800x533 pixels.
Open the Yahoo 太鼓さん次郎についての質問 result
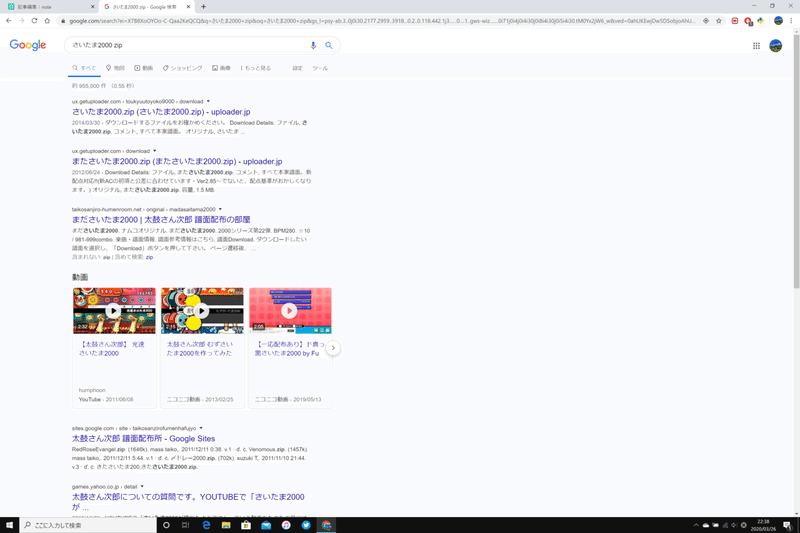click(x=188, y=501)
